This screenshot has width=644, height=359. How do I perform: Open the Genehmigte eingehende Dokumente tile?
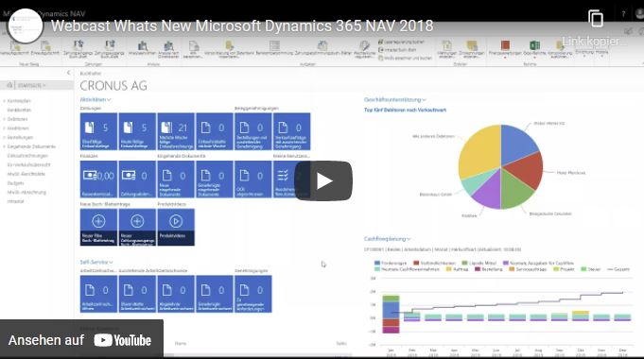coord(215,179)
